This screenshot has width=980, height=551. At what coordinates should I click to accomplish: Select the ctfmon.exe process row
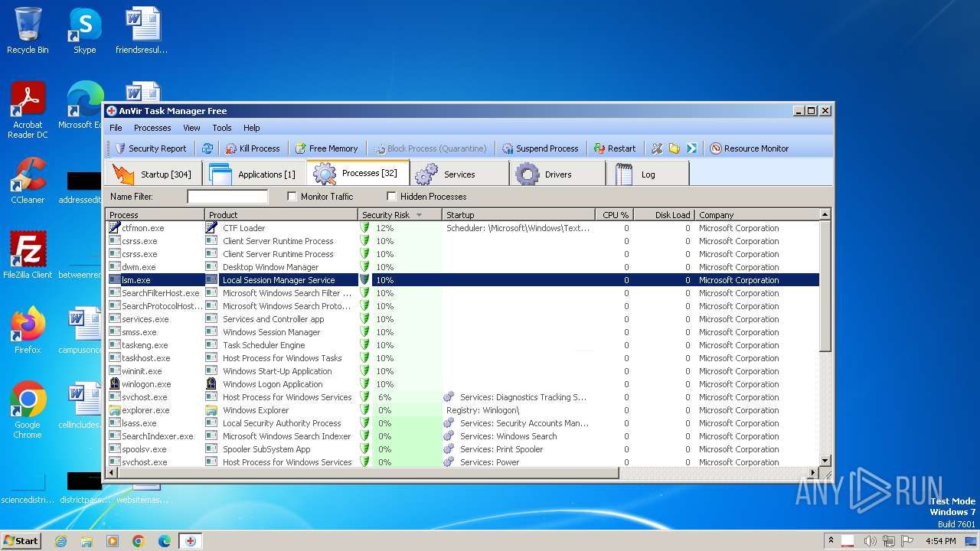(x=462, y=228)
